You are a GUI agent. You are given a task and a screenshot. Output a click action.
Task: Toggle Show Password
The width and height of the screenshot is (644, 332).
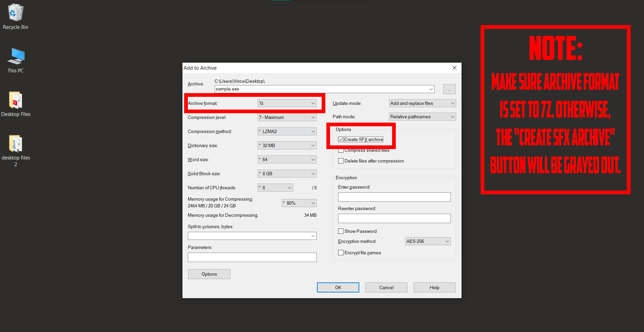(x=341, y=231)
